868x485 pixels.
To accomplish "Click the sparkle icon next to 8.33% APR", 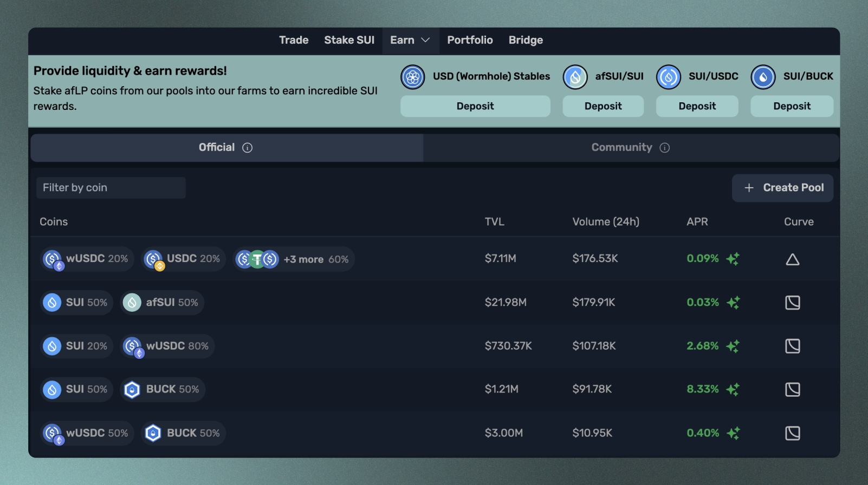I will coord(733,389).
